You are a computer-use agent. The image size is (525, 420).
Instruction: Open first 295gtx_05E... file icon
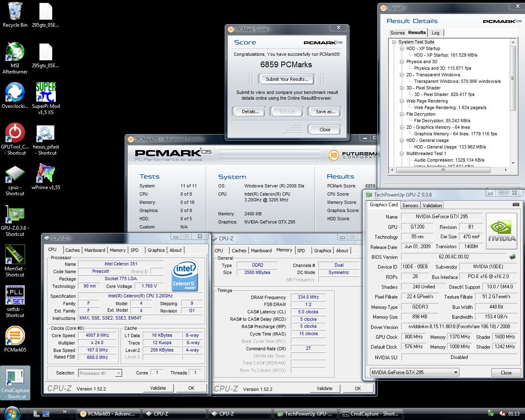coord(46,15)
